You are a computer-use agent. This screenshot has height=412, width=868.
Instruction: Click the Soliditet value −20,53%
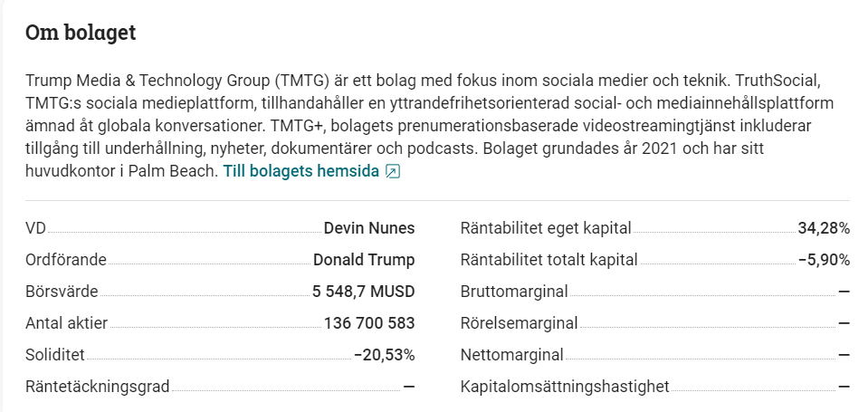(x=384, y=355)
